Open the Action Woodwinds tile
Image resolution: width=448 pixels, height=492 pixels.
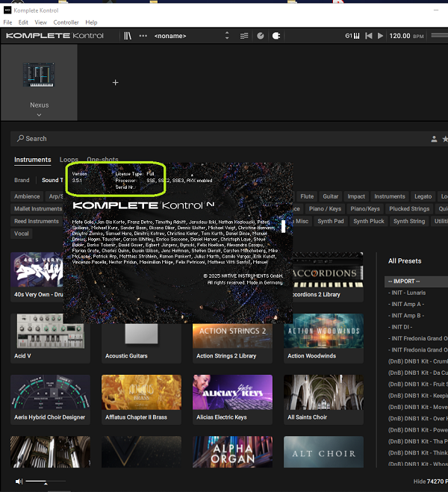click(323, 338)
